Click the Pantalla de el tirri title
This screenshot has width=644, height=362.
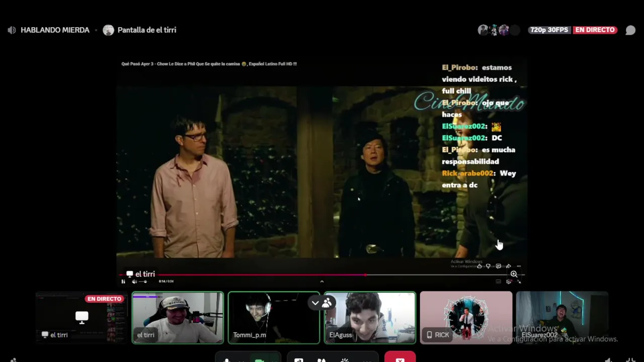point(147,30)
